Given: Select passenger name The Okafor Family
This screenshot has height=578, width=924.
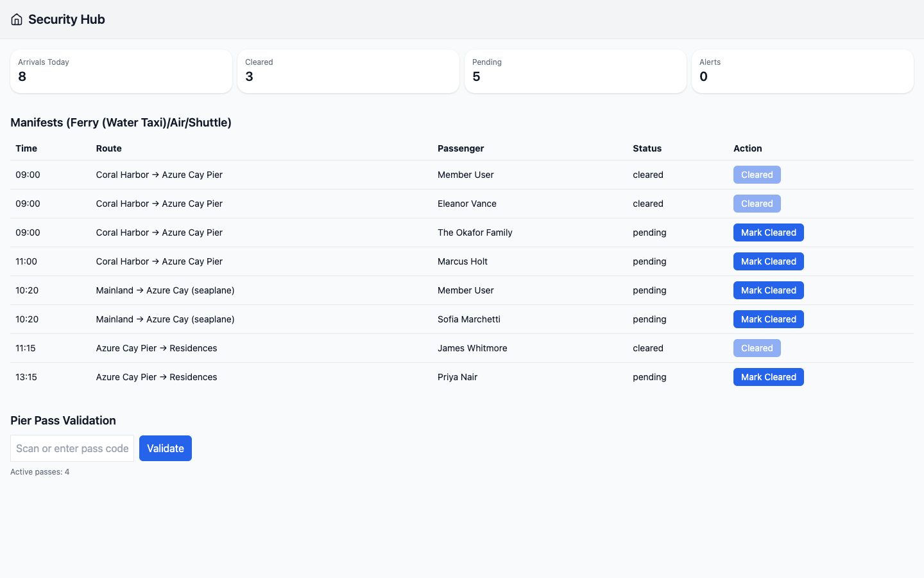Looking at the screenshot, I should (x=475, y=232).
